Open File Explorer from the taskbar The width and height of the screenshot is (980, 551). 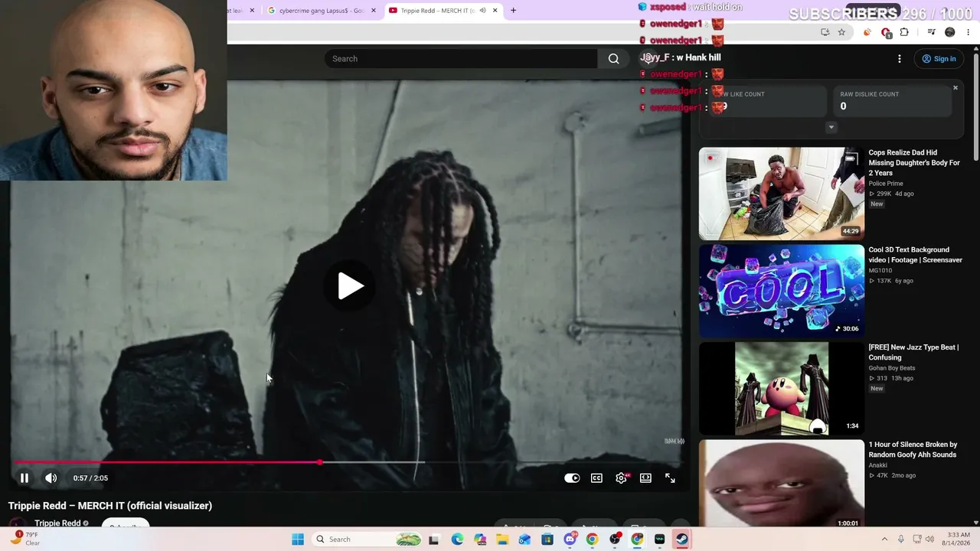[x=502, y=540]
